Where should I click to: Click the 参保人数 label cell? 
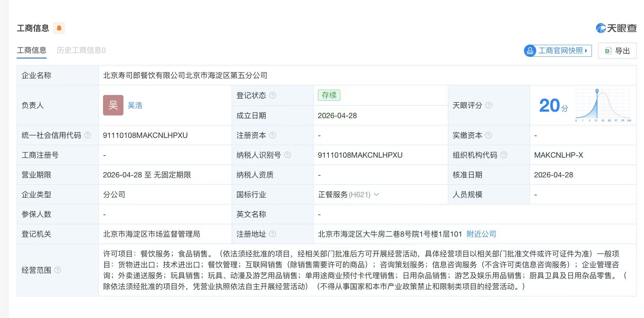(58, 214)
